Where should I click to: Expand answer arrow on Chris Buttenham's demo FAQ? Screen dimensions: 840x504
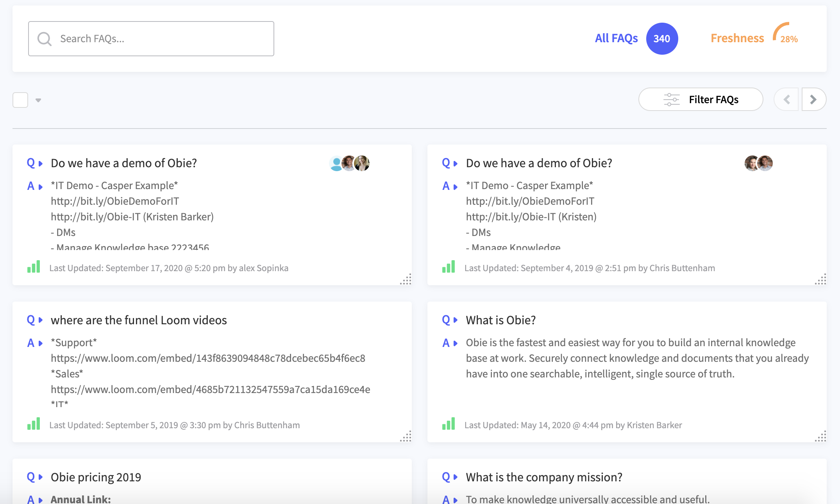[x=456, y=187]
